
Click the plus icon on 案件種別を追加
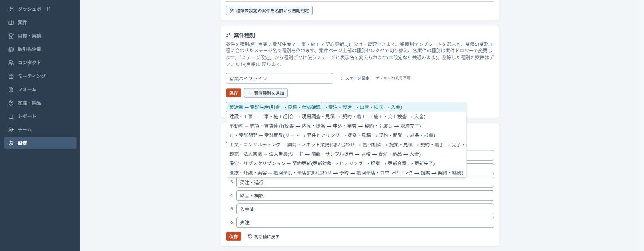(250, 93)
